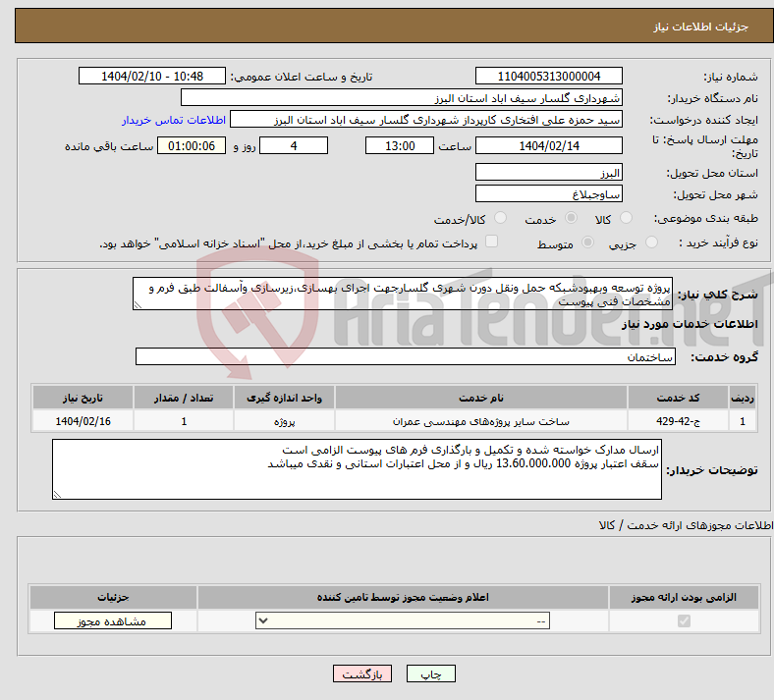Click the تعداد / مقدار column header

(x=184, y=398)
